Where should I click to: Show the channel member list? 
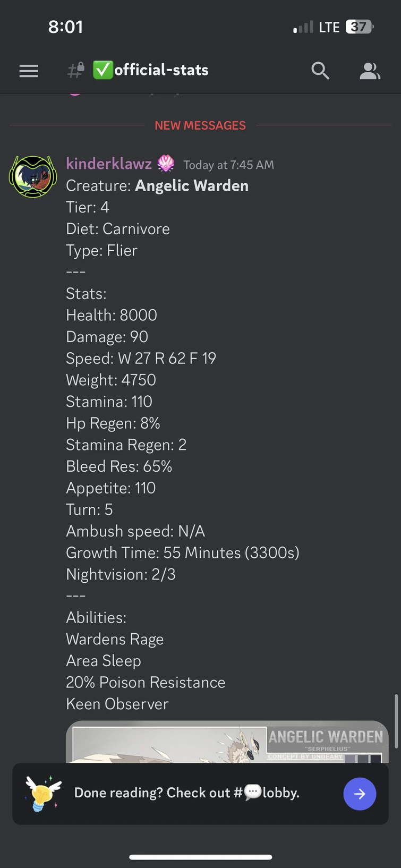[x=370, y=71]
